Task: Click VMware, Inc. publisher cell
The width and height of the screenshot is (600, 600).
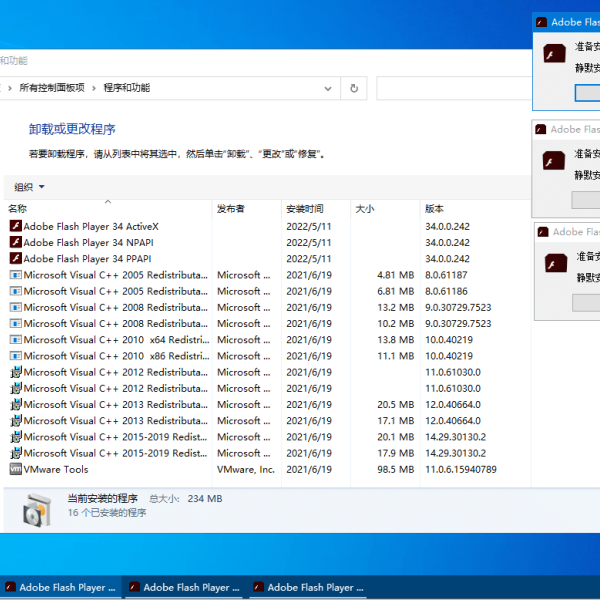Action: click(246, 469)
